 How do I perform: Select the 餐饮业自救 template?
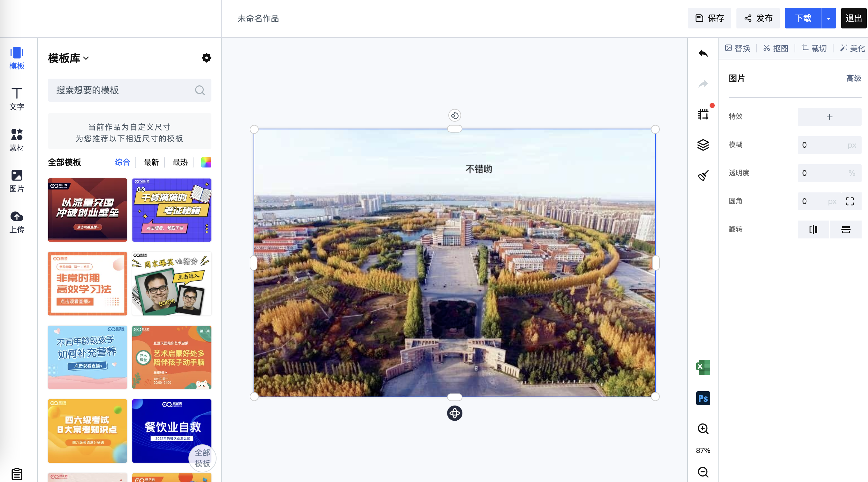[171, 431]
